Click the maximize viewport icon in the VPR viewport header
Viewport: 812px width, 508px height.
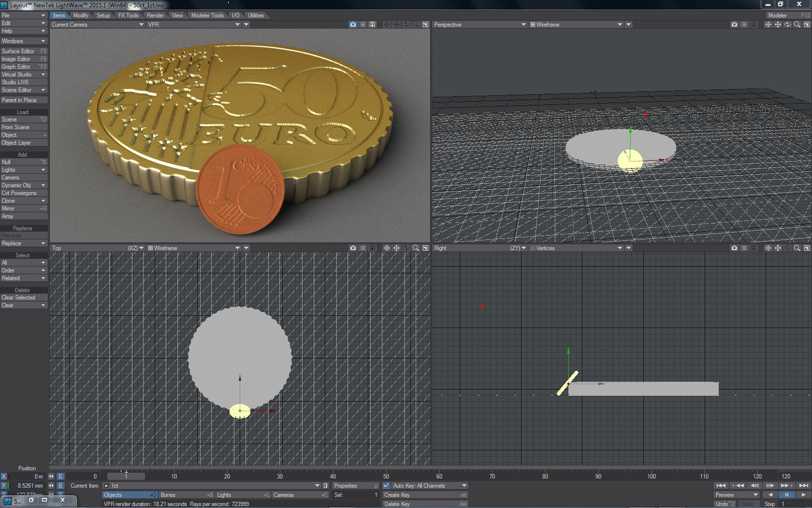(425, 24)
